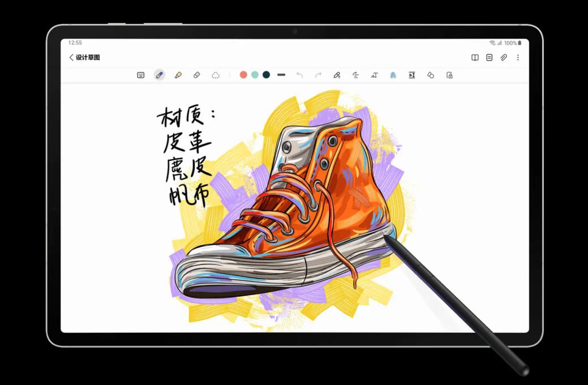Screen dimensions: 588x385
Task: Choose the mint green pen color
Action: pos(255,75)
